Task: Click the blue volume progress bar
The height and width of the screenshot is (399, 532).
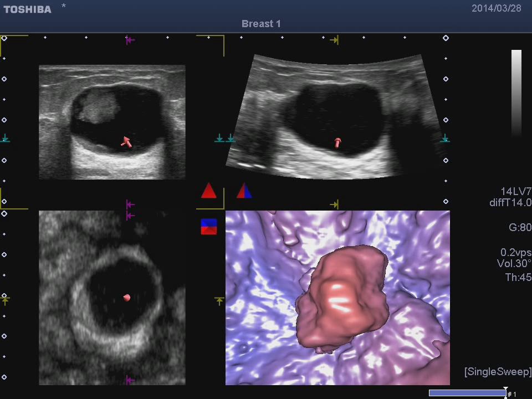Action: (468, 393)
